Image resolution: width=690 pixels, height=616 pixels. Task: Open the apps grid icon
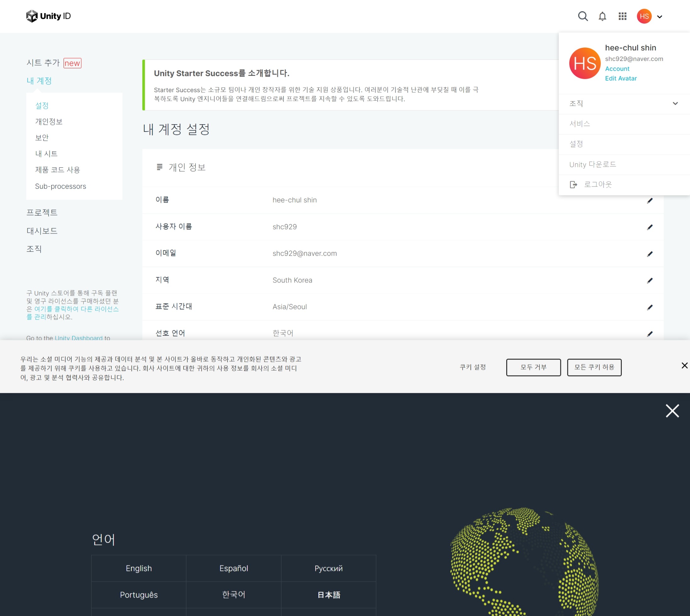click(622, 16)
